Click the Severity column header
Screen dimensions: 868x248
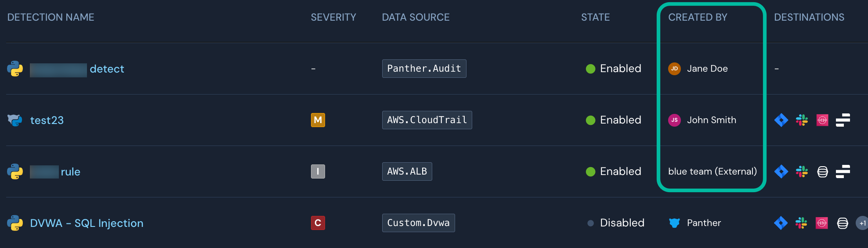click(333, 17)
